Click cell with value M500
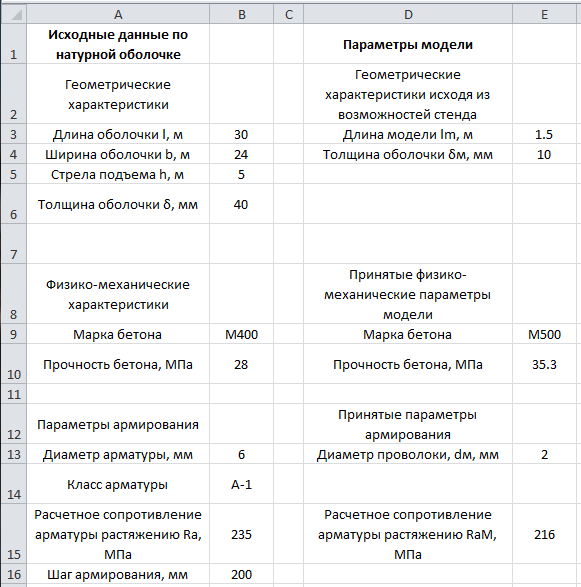Image resolution: width=581 pixels, height=587 pixels. (544, 334)
